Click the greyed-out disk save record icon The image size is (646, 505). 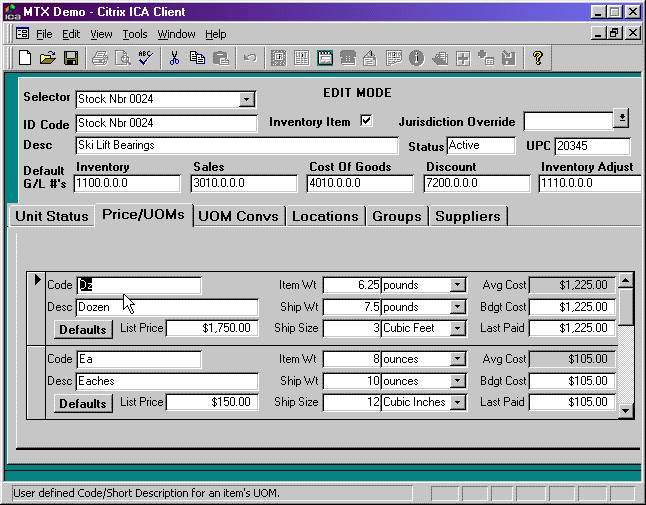pos(509,58)
